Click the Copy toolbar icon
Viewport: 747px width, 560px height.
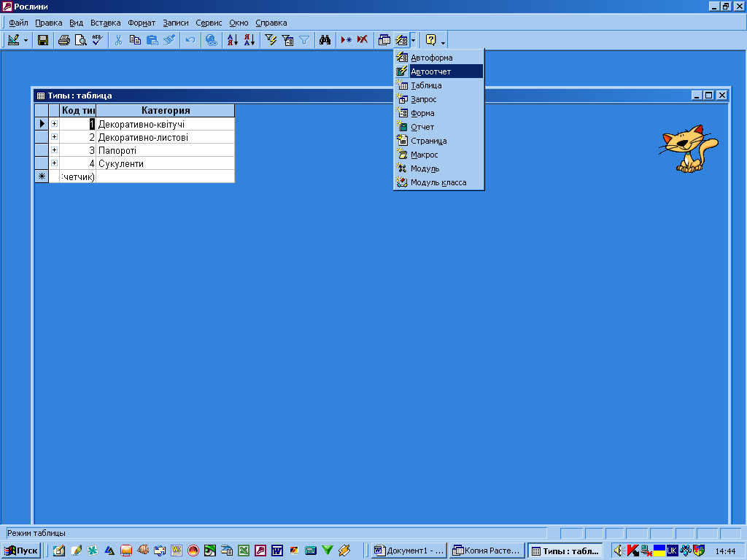point(135,40)
